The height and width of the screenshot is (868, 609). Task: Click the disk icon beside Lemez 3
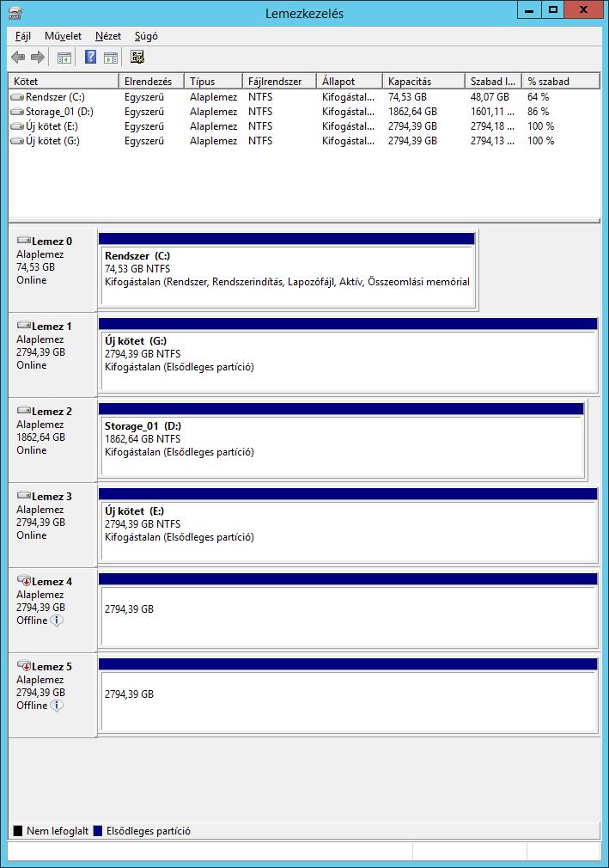point(24,495)
